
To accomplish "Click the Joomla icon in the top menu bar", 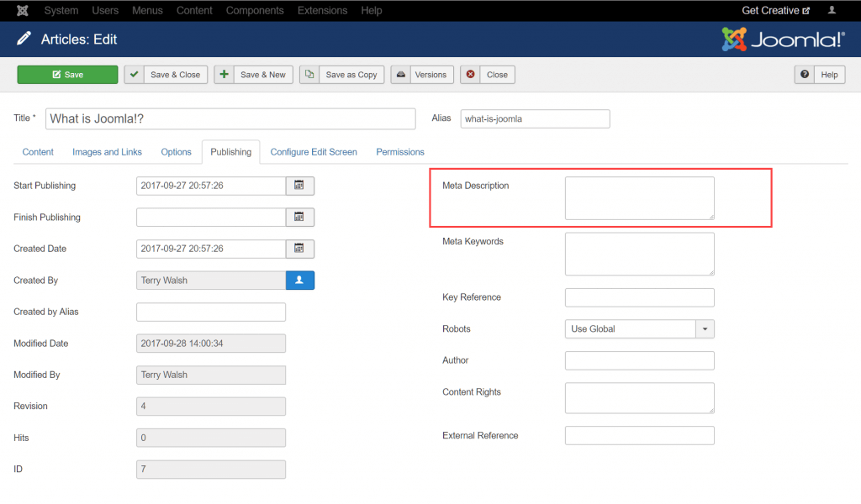I will coord(22,10).
